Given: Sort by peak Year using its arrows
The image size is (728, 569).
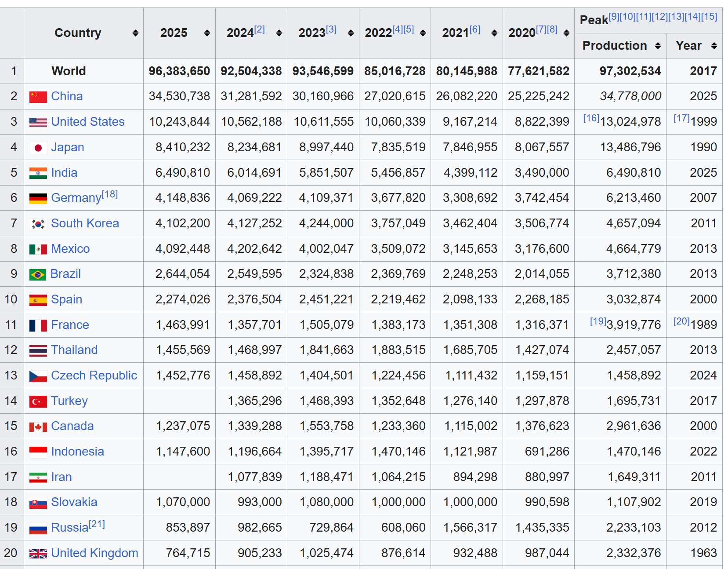Looking at the screenshot, I should [714, 46].
